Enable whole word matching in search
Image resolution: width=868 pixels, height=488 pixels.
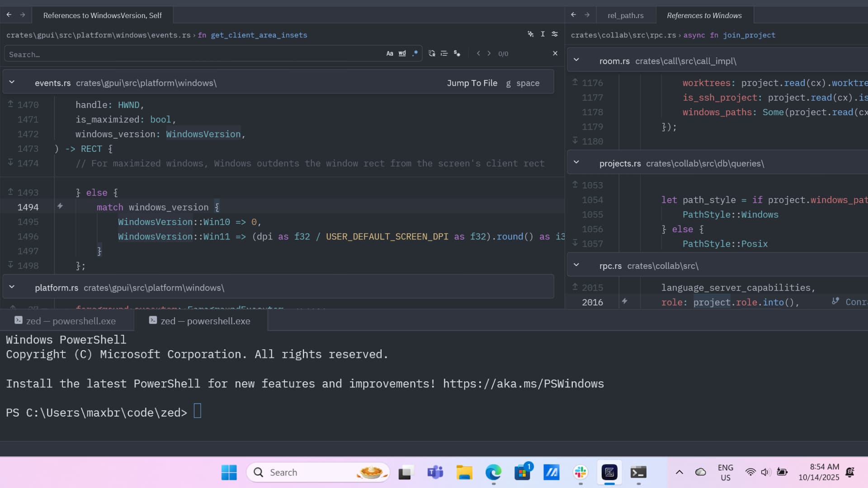401,53
